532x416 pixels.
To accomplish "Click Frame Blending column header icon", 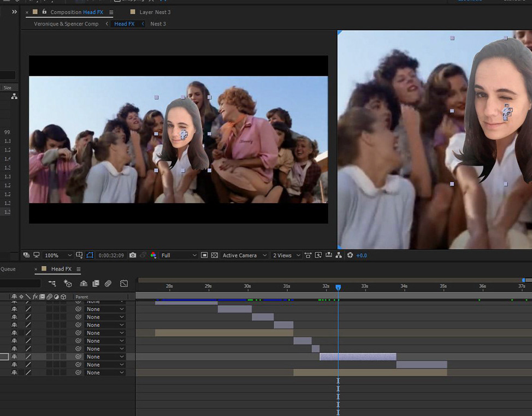I will pos(42,296).
